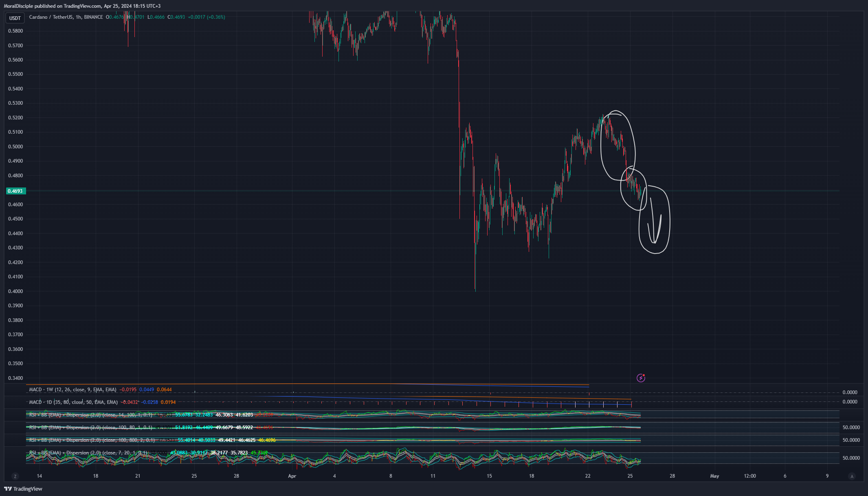Select RSI + BB legend with close, 7, 20
868x496 pixels.
(x=88, y=453)
